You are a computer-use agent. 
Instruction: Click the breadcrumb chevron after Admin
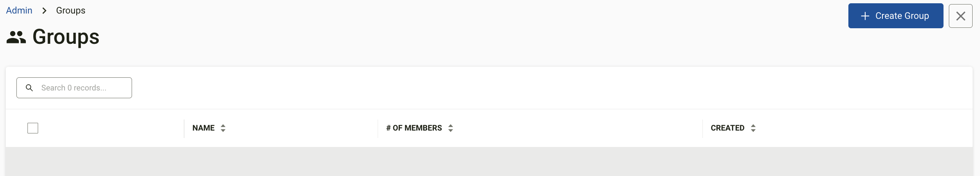44,11
